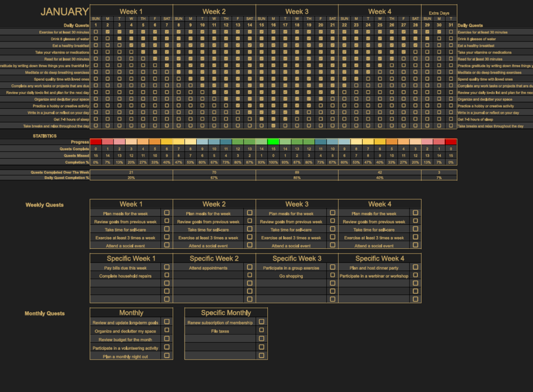
Task: Uncheck day 22 box for 'Complete any work tasks' row
Action: 344,85
